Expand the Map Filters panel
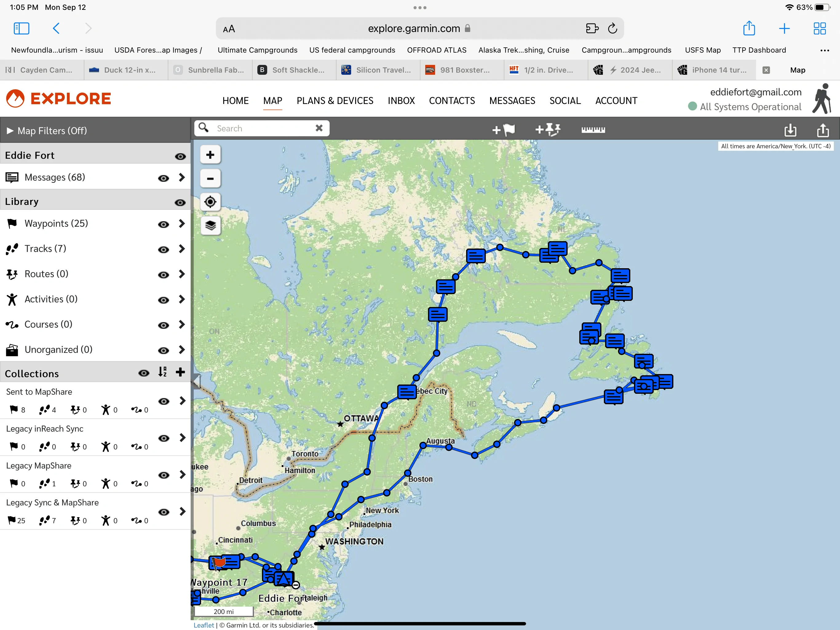Screen dimensions: 840x630 point(95,130)
